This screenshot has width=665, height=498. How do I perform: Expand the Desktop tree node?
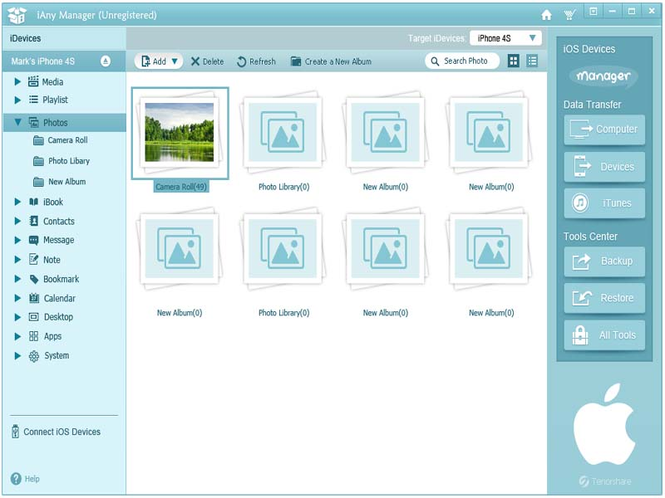point(17,317)
